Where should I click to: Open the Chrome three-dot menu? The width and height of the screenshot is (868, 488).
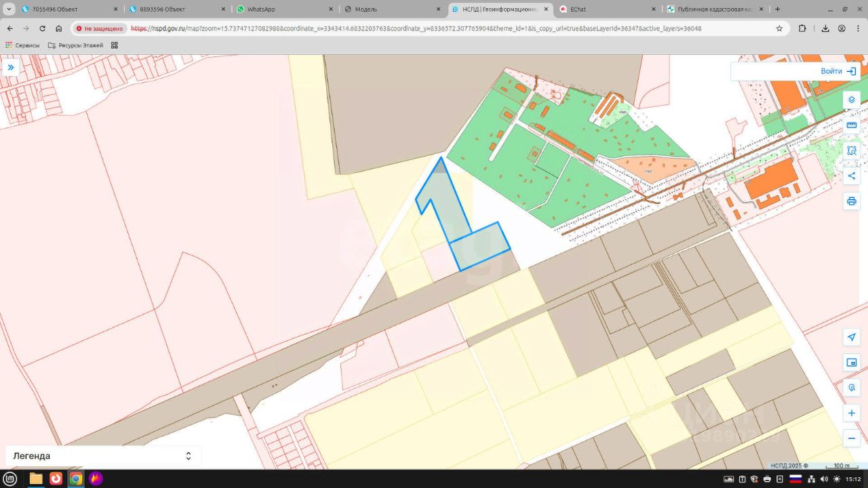[x=858, y=28]
